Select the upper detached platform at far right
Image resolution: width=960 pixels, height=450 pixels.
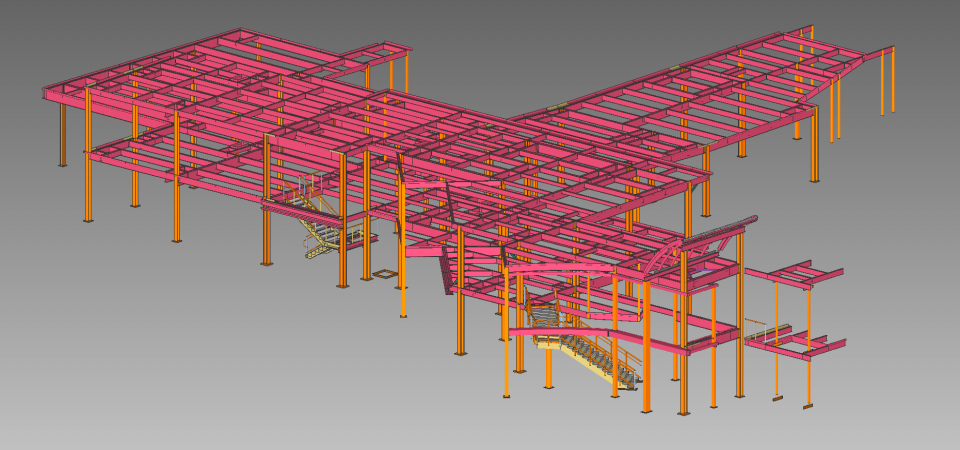(x=795, y=272)
